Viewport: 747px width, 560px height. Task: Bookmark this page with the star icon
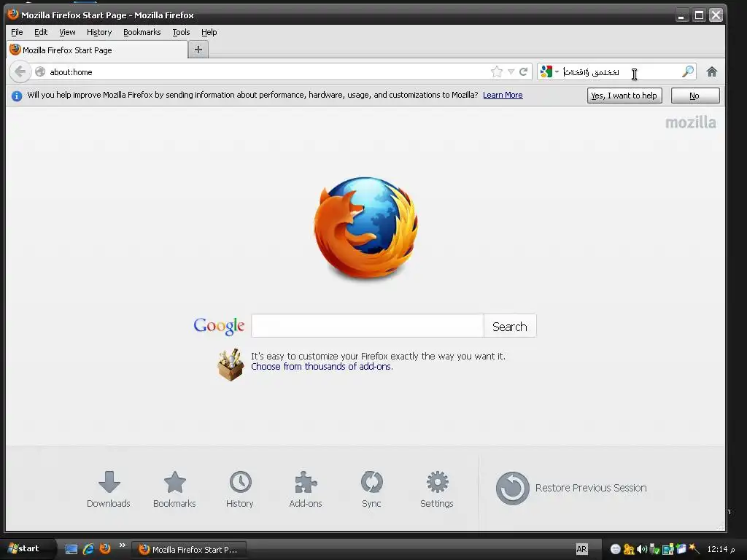click(x=496, y=72)
